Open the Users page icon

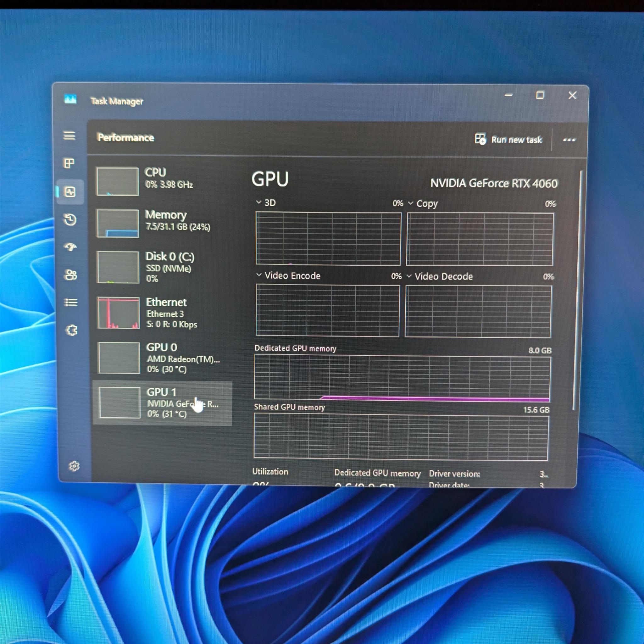[71, 275]
